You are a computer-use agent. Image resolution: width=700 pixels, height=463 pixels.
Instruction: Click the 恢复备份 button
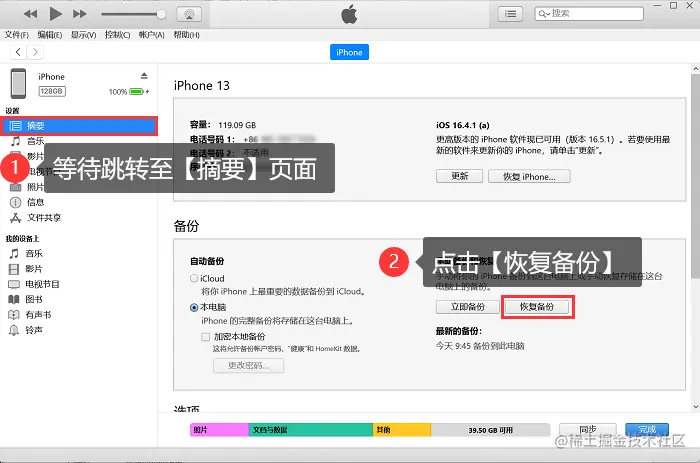point(537,307)
